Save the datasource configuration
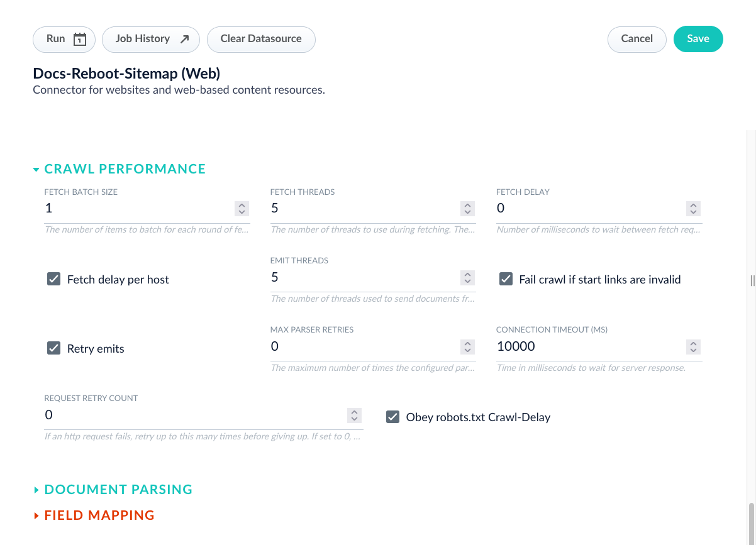This screenshot has height=545, width=756. pyautogui.click(x=698, y=39)
